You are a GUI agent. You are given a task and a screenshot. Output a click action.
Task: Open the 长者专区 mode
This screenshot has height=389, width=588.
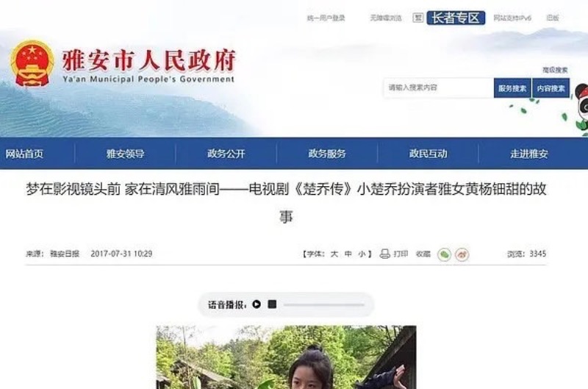(x=456, y=18)
